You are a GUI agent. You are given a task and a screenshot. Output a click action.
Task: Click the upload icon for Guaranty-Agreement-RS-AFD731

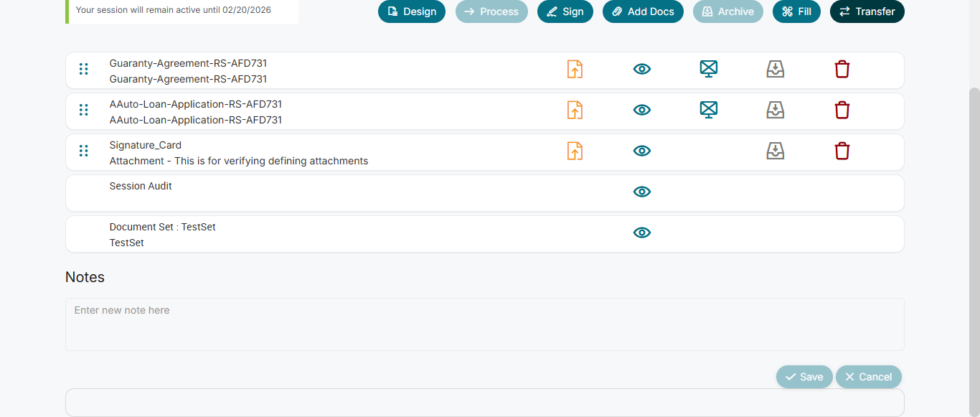point(575,69)
